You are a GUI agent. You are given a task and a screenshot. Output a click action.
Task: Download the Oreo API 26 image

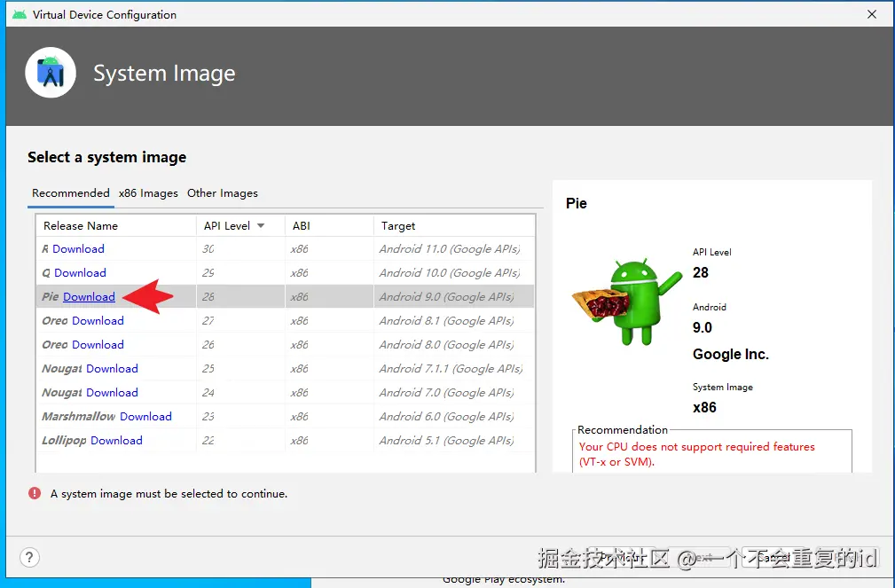point(98,345)
